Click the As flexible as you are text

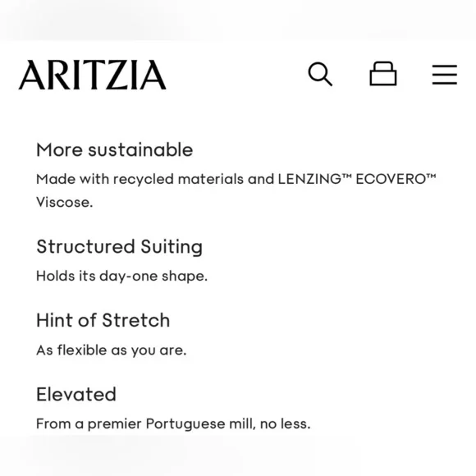[x=111, y=350]
